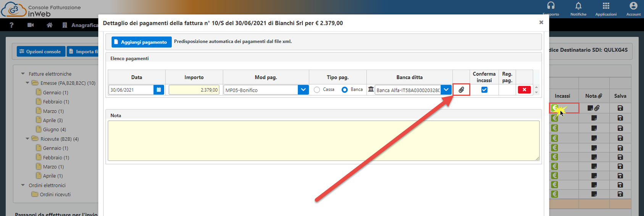Click the paperclip attachment icon in payment row
The width and height of the screenshot is (644, 216).
click(461, 90)
